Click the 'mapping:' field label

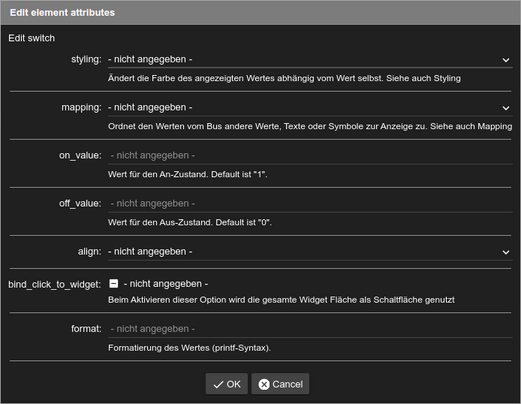[x=82, y=107]
